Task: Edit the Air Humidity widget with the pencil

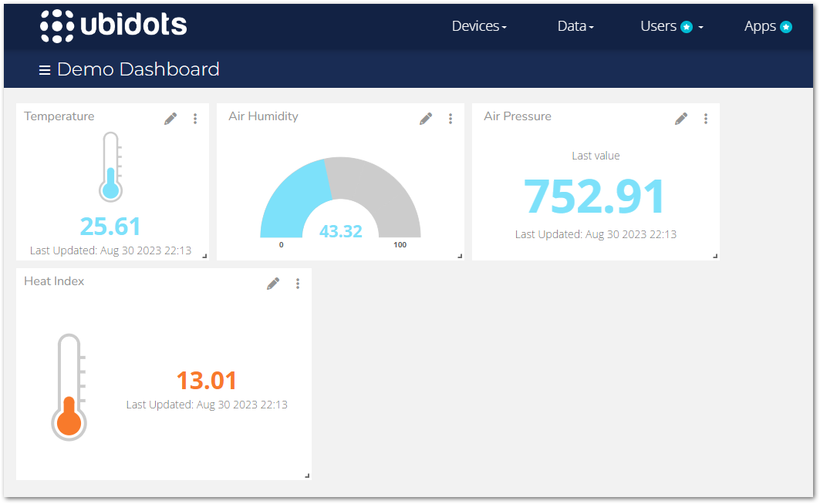Action: [426, 118]
